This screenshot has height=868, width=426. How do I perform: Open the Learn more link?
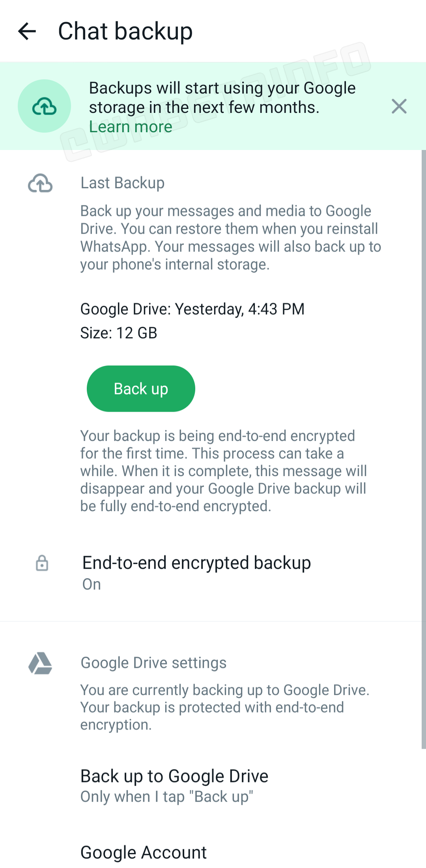click(131, 127)
